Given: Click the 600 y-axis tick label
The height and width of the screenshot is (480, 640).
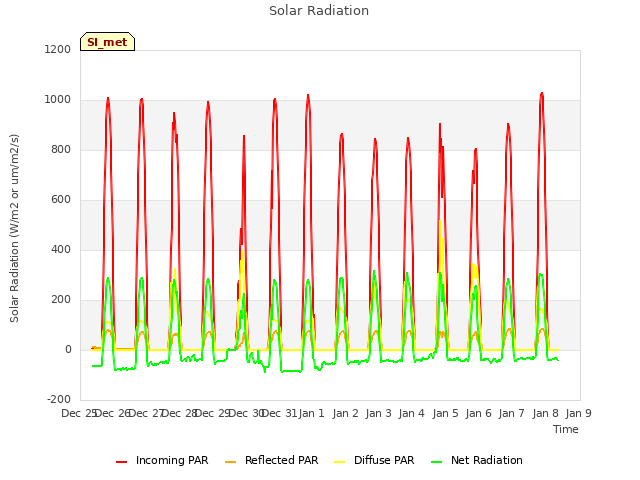Looking at the screenshot, I should (x=61, y=200).
